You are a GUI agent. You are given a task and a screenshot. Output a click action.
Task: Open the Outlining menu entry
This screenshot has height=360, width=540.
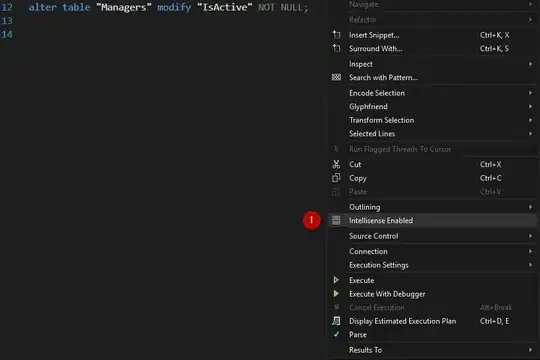pos(432,207)
